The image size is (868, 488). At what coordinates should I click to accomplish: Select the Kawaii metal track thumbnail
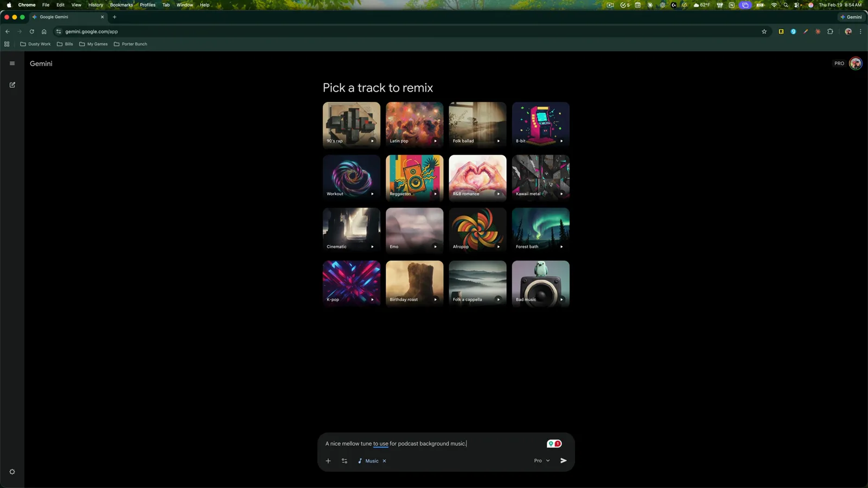(541, 178)
